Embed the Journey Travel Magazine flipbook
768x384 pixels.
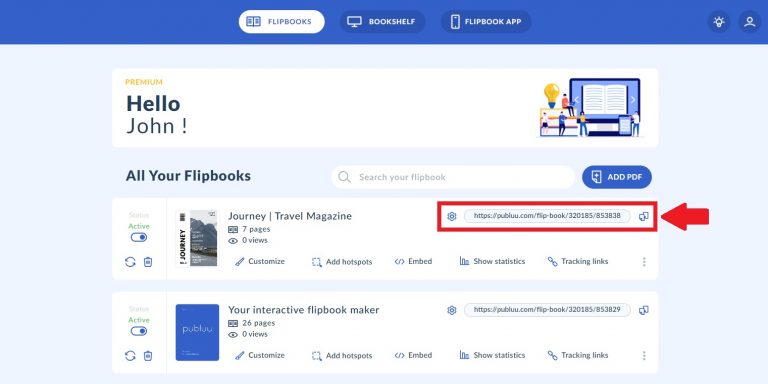click(413, 262)
